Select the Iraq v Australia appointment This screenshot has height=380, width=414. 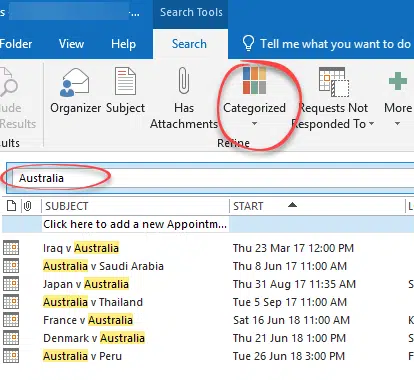pos(81,248)
